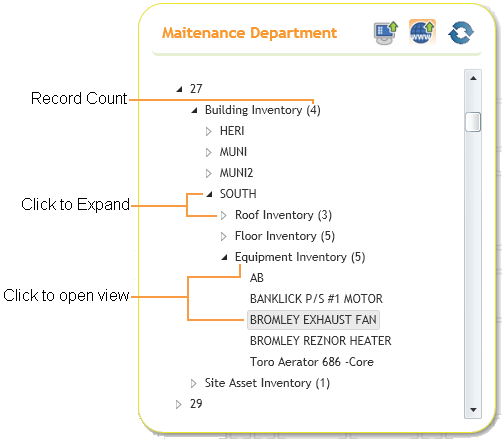The image size is (504, 440).
Task: Click the scrollbar down arrow
Action: click(473, 410)
